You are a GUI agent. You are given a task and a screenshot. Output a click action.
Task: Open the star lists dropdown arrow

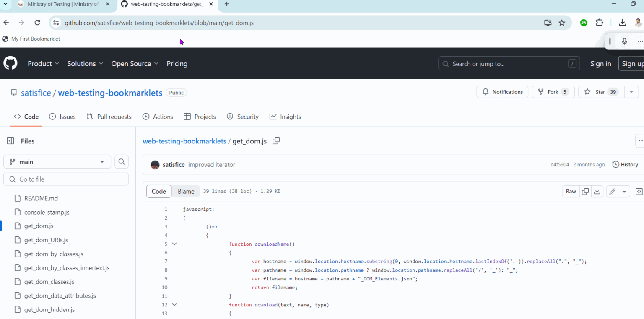click(631, 92)
